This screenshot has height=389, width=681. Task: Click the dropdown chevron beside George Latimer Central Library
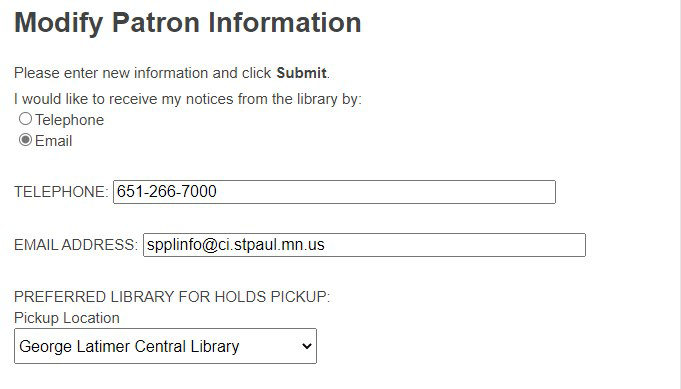point(307,346)
